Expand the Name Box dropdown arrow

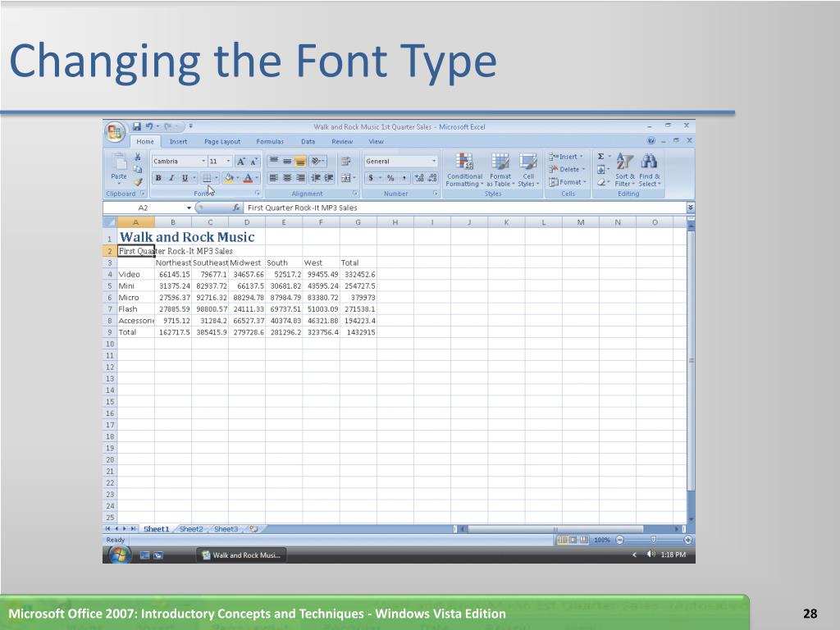[189, 208]
